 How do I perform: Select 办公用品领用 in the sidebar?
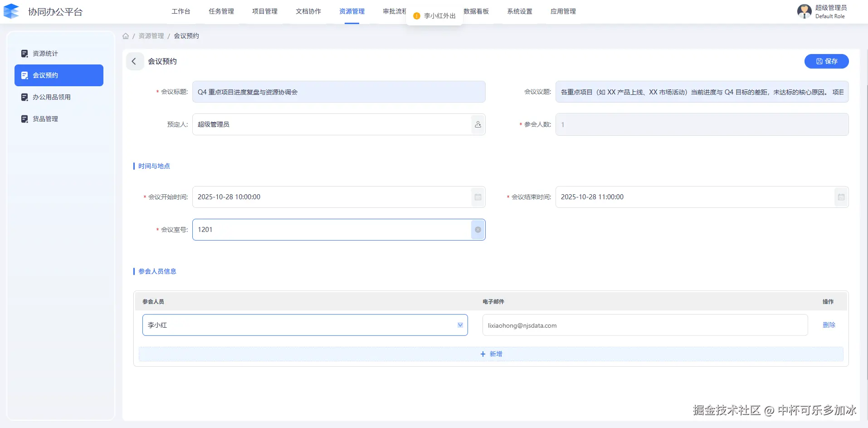(x=51, y=97)
